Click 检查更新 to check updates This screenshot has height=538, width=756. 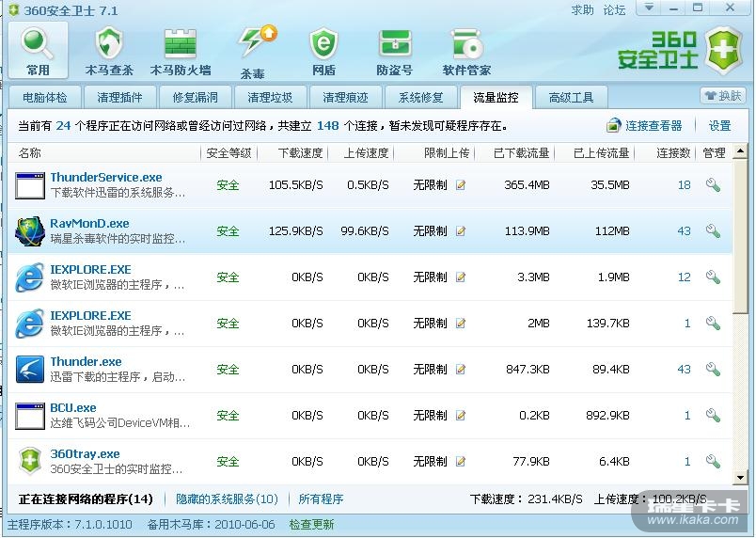[x=311, y=524]
